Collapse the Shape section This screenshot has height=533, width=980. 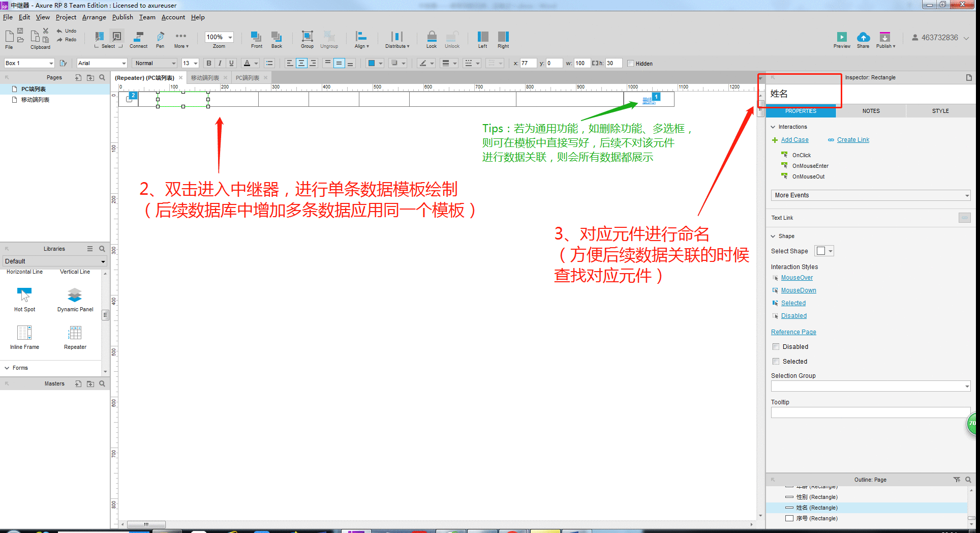tap(773, 236)
